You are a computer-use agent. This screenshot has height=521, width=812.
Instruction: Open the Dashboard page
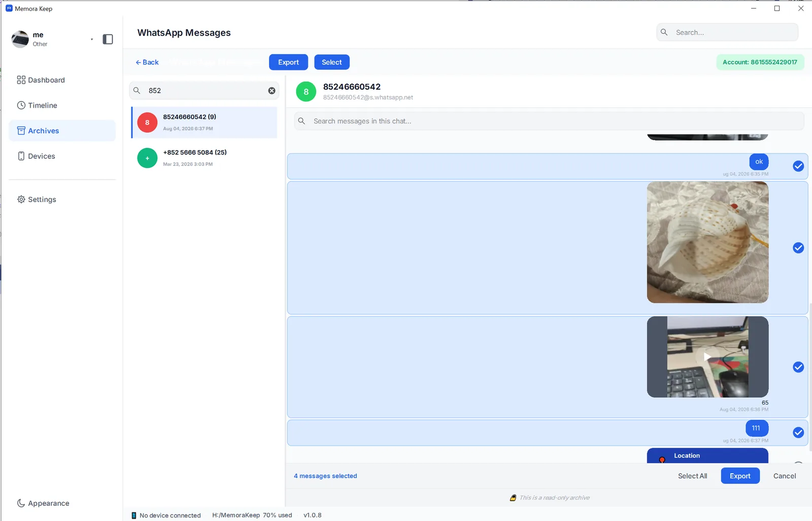click(41, 80)
